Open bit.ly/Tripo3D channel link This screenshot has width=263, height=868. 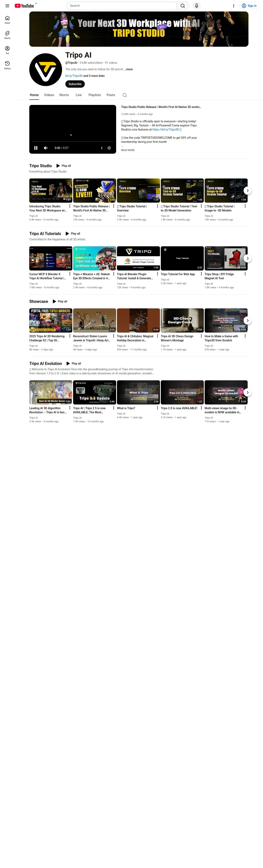74,76
